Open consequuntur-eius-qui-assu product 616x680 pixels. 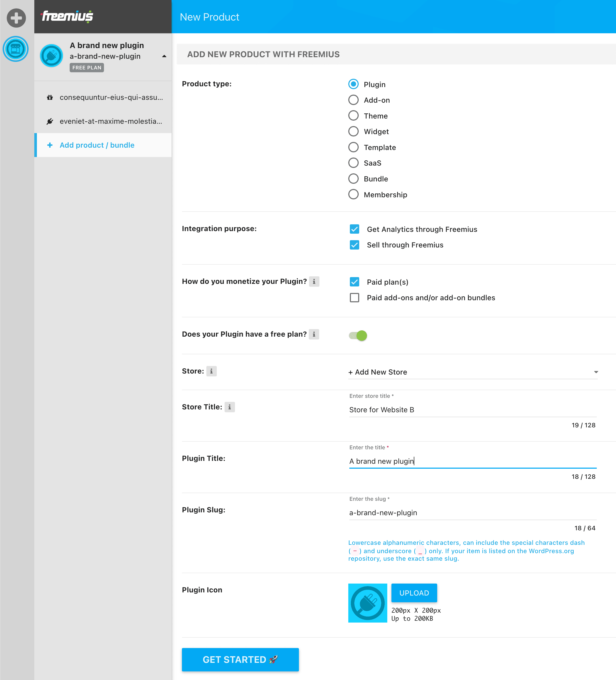point(103,97)
